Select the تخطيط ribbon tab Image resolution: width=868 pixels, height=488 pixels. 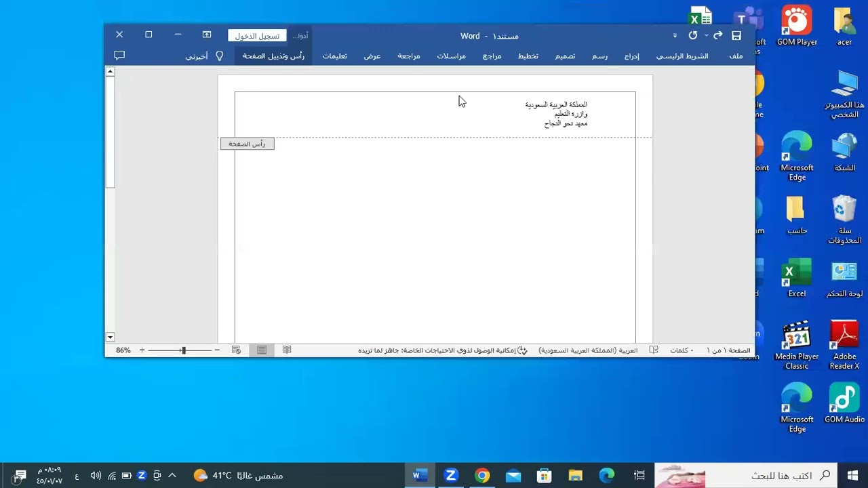(528, 56)
